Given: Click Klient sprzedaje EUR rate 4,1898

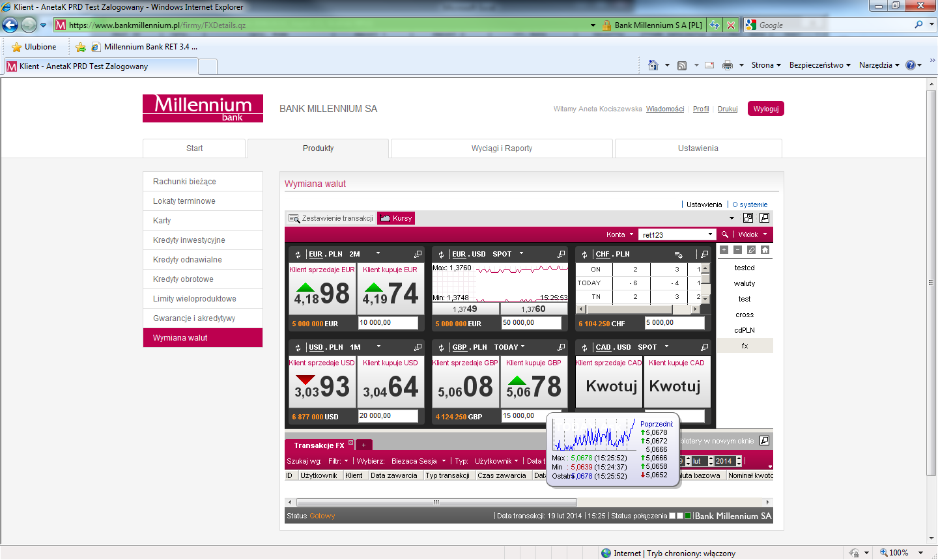Looking at the screenshot, I should point(322,288).
